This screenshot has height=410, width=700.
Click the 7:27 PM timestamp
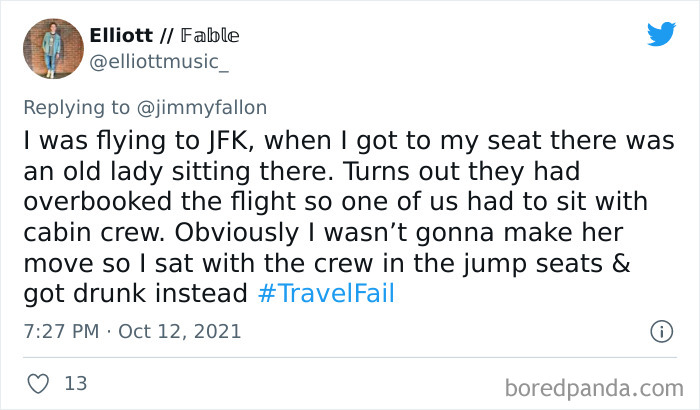tap(59, 331)
